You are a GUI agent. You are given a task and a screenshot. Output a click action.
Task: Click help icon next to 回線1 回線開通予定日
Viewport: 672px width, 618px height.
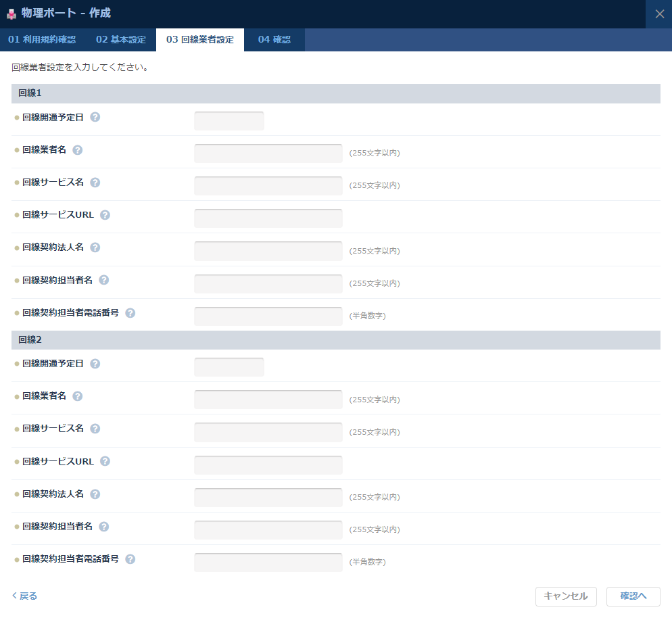click(x=95, y=117)
